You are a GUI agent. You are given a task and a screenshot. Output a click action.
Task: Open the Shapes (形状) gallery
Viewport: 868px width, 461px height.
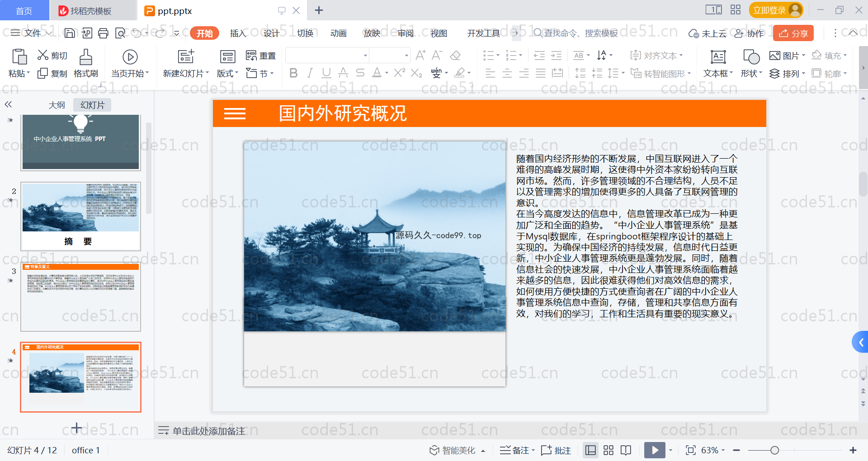point(751,63)
